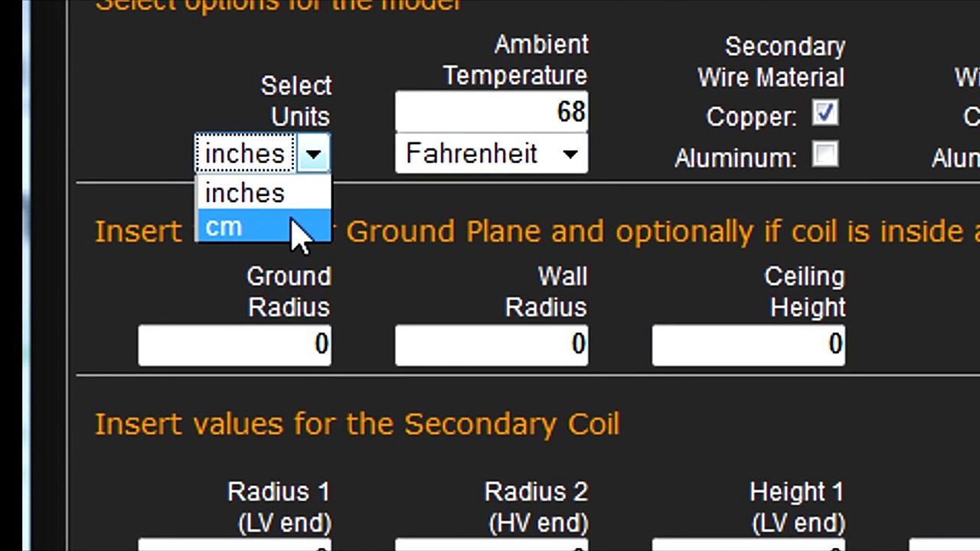Click the 'Secondary Wire Material' heading
Viewport: 980px width, 551px height.
(771, 62)
